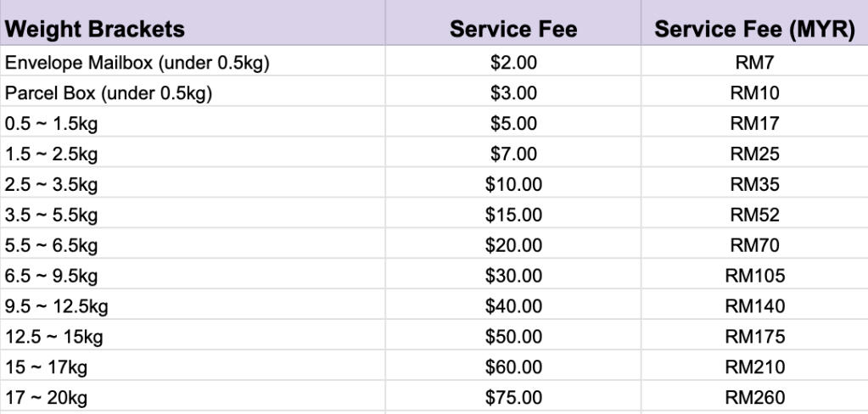Screen dimensions: 868x414
Task: Click the RM35 cell
Action: click(754, 184)
